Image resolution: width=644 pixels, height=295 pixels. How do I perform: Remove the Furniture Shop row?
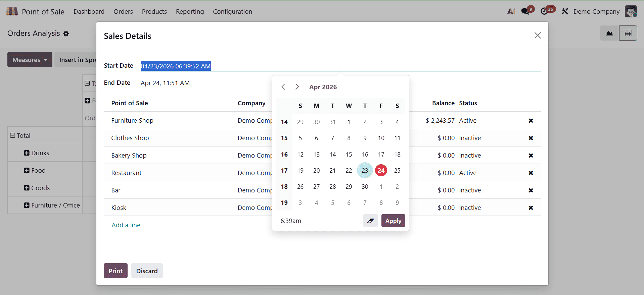(531, 121)
